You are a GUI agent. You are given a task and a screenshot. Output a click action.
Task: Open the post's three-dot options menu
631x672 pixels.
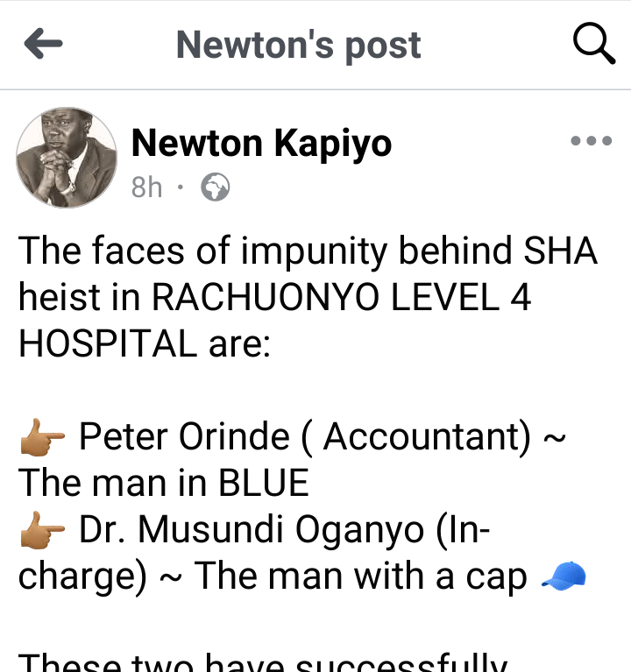click(591, 141)
